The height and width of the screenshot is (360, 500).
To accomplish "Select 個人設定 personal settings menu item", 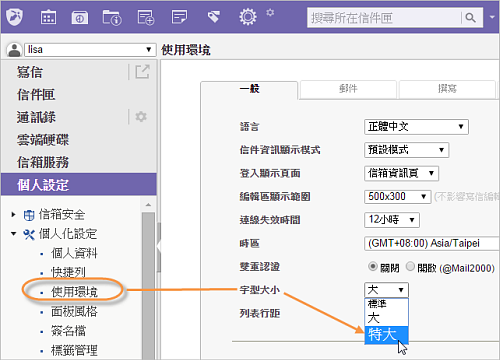I will point(79,184).
